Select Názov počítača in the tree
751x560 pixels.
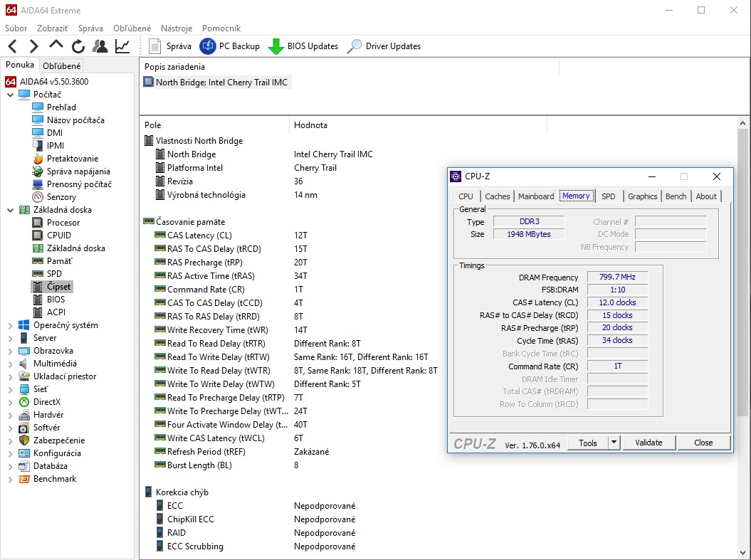pyautogui.click(x=75, y=120)
